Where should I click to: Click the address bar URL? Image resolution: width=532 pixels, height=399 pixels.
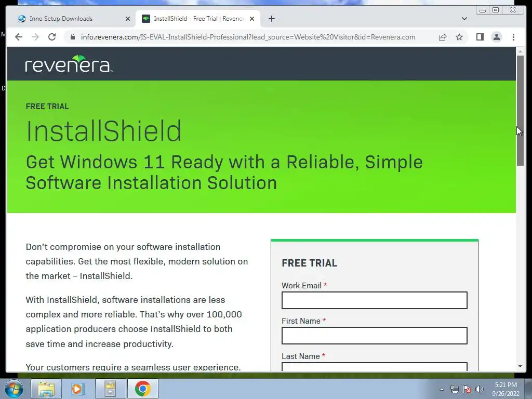tap(248, 37)
